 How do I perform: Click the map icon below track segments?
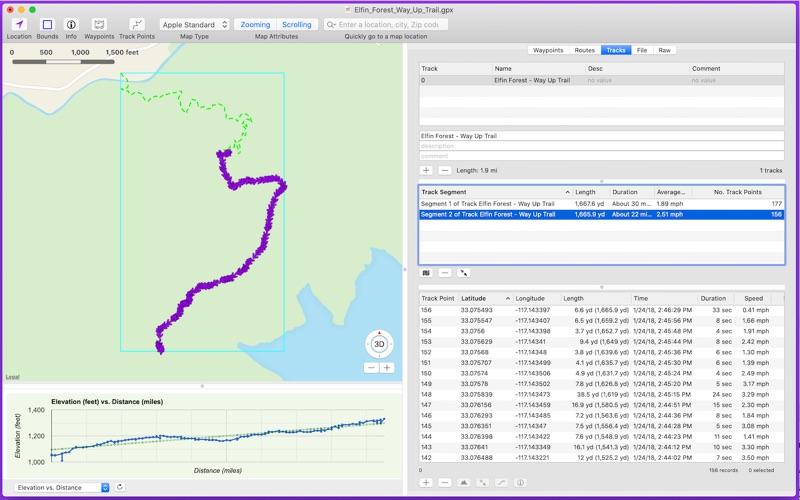(426, 273)
